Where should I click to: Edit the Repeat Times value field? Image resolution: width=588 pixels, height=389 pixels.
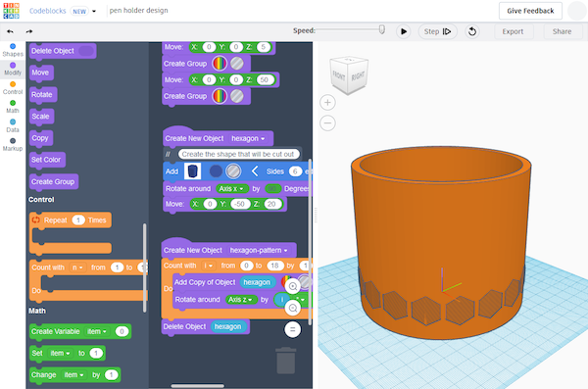click(78, 220)
